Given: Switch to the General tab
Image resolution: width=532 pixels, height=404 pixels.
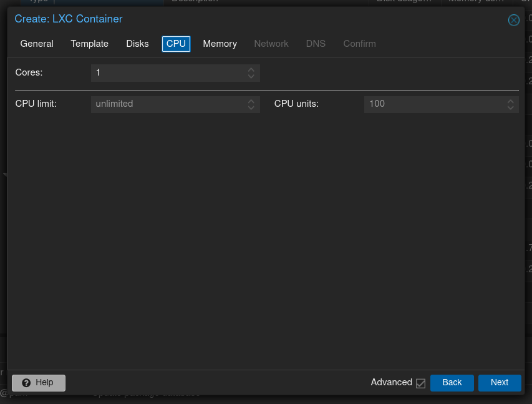Looking at the screenshot, I should click(x=37, y=44).
